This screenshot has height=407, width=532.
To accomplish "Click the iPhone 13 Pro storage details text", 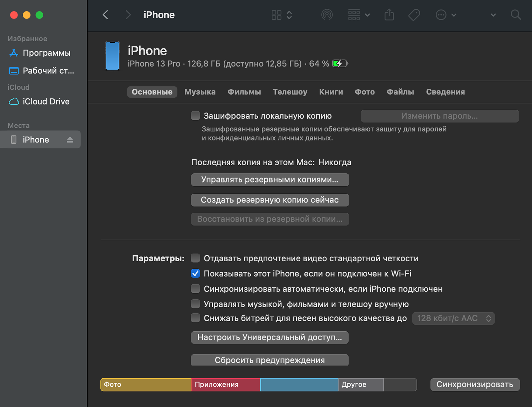I will 228,64.
